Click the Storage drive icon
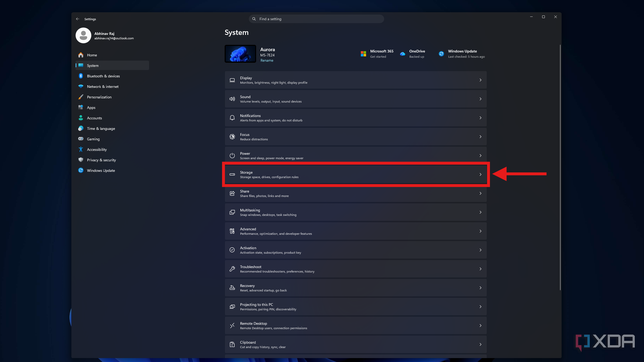This screenshot has width=644, height=362. pos(232,174)
